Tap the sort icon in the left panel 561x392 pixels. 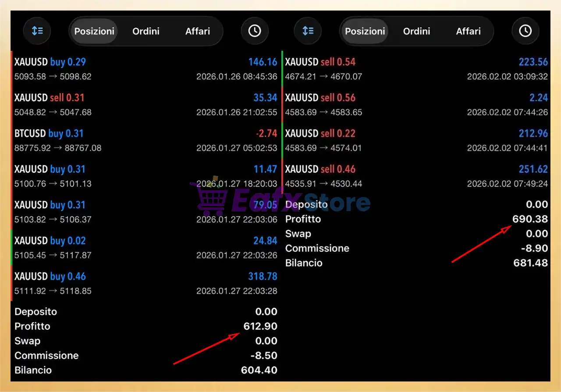(x=37, y=31)
